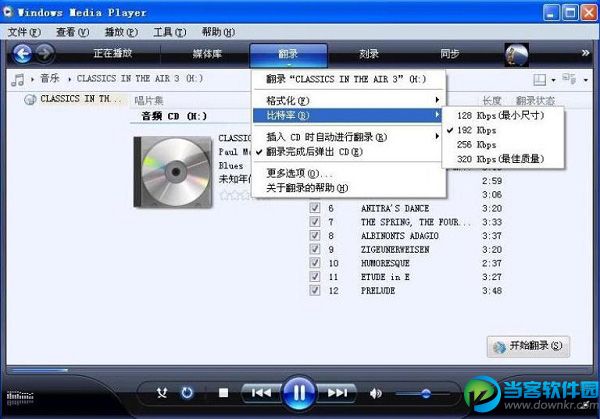
Task: Open the 工具 menu
Action: [170, 32]
